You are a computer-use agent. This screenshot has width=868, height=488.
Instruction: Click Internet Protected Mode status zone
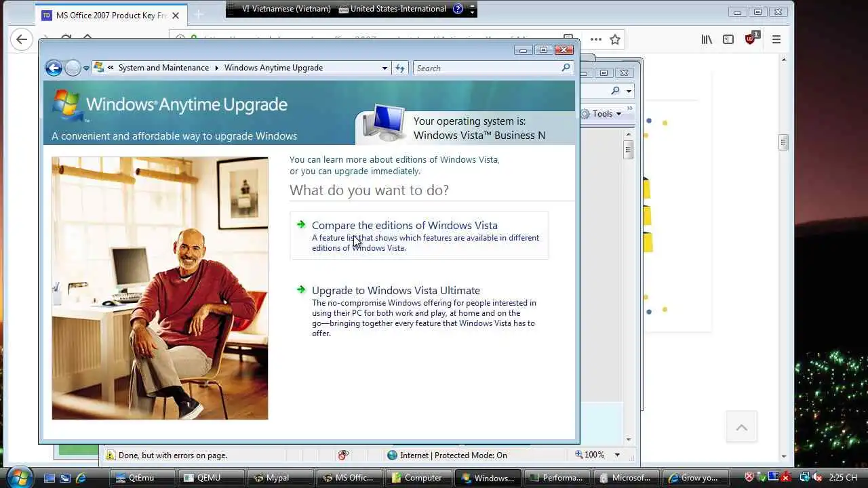pyautogui.click(x=447, y=455)
